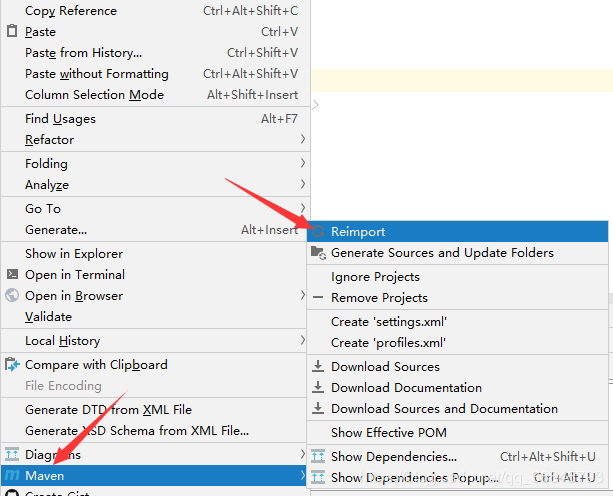The width and height of the screenshot is (613, 496).
Task: Choose Find Usages
Action: (155, 119)
